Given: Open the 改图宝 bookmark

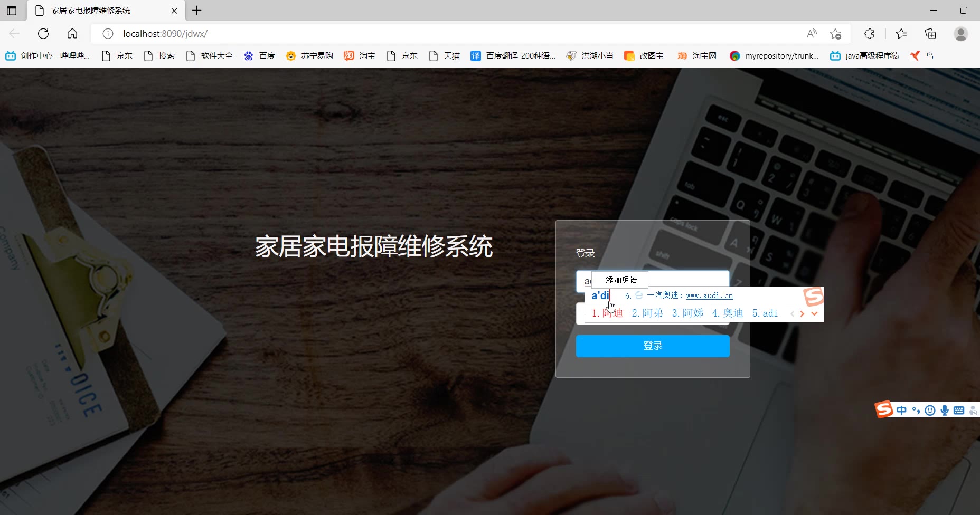Looking at the screenshot, I should click(x=644, y=56).
